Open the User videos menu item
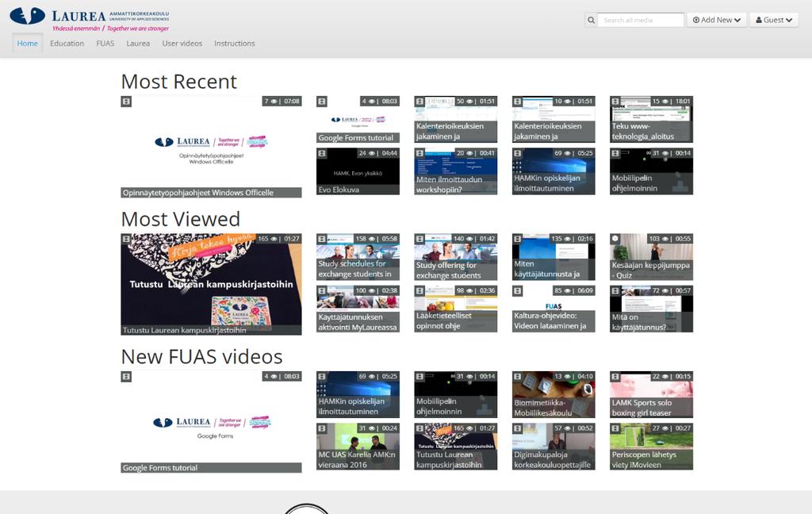The width and height of the screenshot is (812, 514). (x=182, y=44)
